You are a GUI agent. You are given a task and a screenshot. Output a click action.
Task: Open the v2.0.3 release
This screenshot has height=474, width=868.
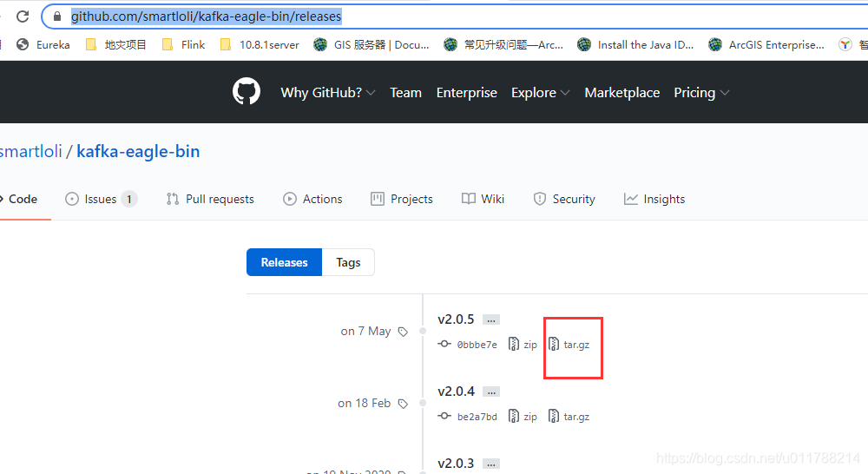[456, 464]
